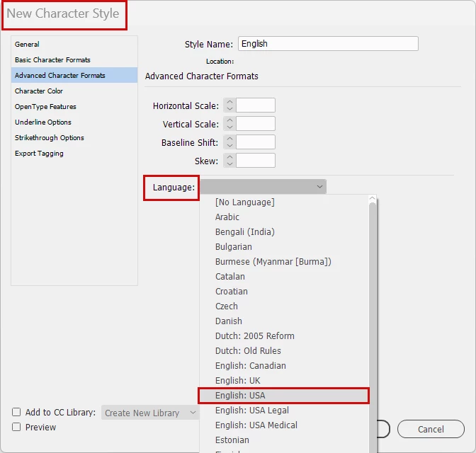Adjust the Horizontal Scale stepper arrows

pyautogui.click(x=229, y=105)
